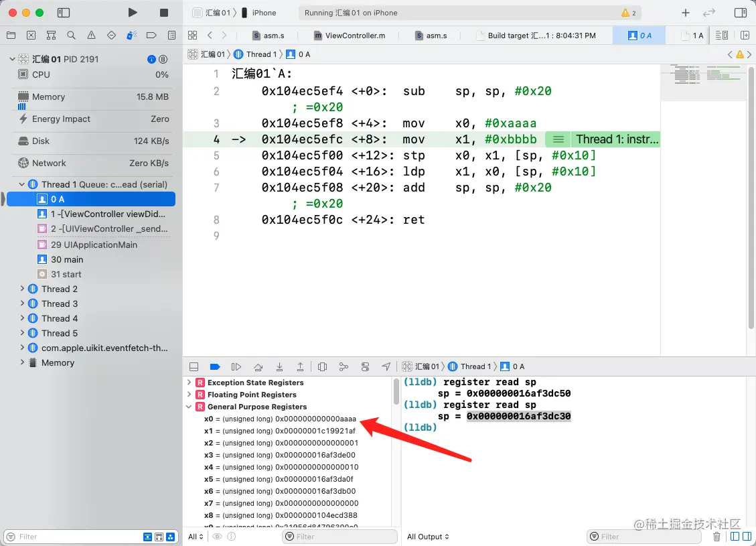Image resolution: width=756 pixels, height=546 pixels.
Task: Expand Thread 5
Action: pos(21,333)
